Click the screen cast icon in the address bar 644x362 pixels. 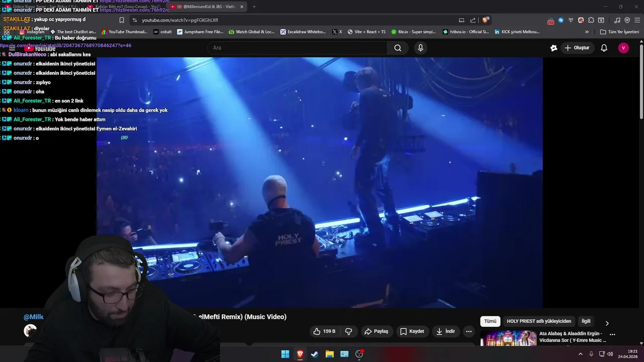[461, 20]
